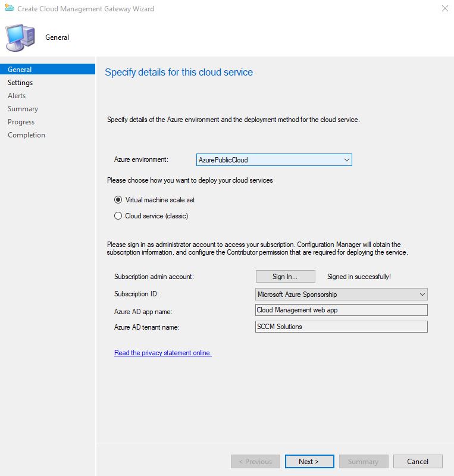Select the Progress step in sidebar
454x476 pixels.
tap(21, 122)
